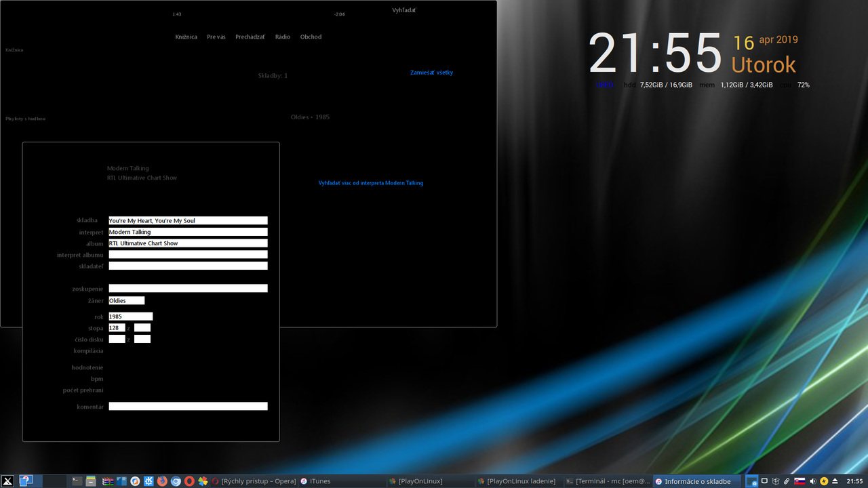Click the Oldies • 1985 text in iTunes
The height and width of the screenshot is (488, 868).
(x=310, y=117)
